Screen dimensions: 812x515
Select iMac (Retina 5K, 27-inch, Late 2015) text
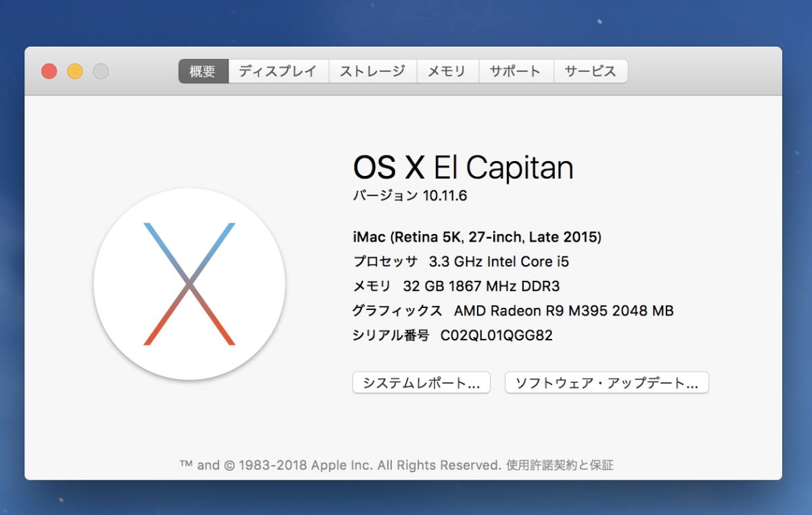pos(477,237)
